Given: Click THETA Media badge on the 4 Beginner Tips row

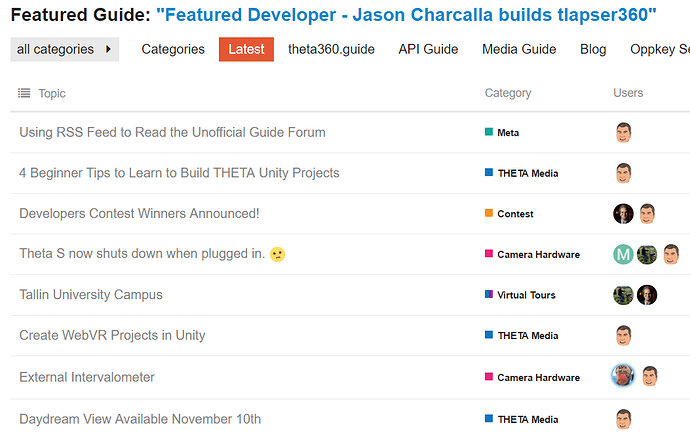Looking at the screenshot, I should click(x=521, y=173).
